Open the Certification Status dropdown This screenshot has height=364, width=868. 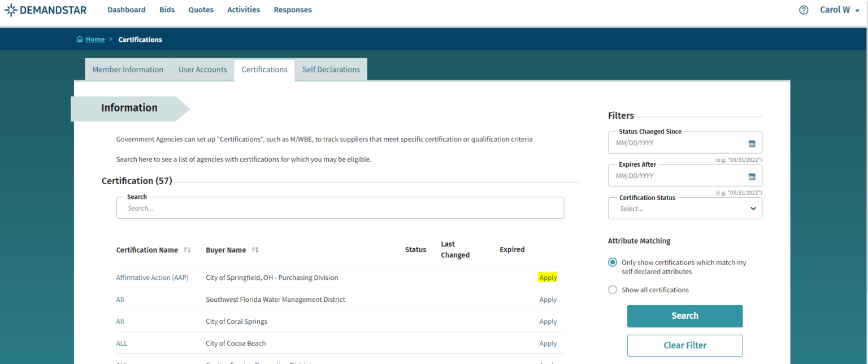tap(753, 208)
